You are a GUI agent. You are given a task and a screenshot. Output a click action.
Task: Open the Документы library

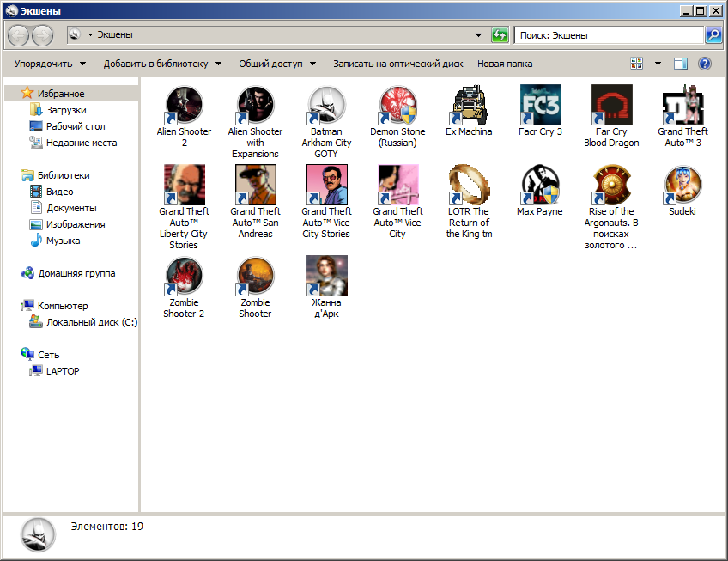pos(71,208)
